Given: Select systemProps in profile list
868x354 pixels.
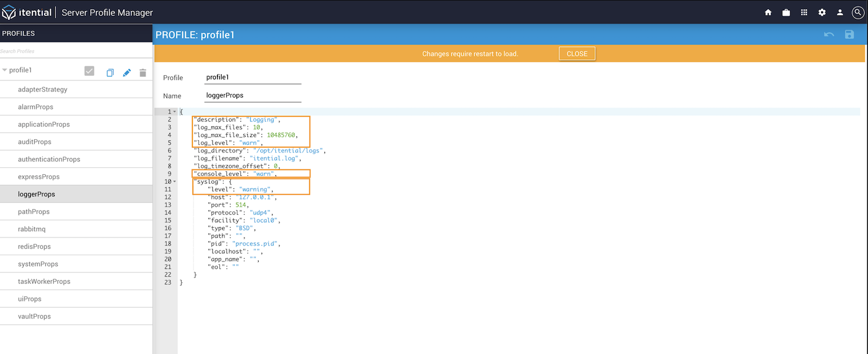Looking at the screenshot, I should (77, 264).
